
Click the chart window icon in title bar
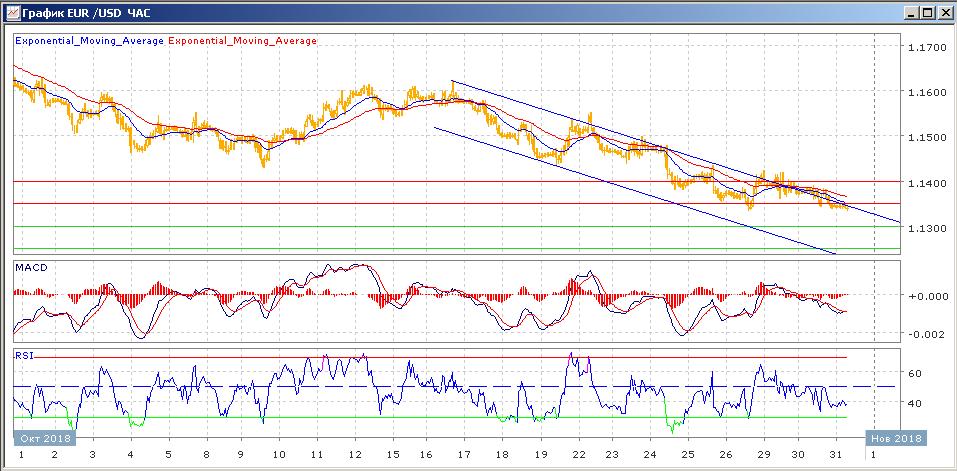pos(11,13)
